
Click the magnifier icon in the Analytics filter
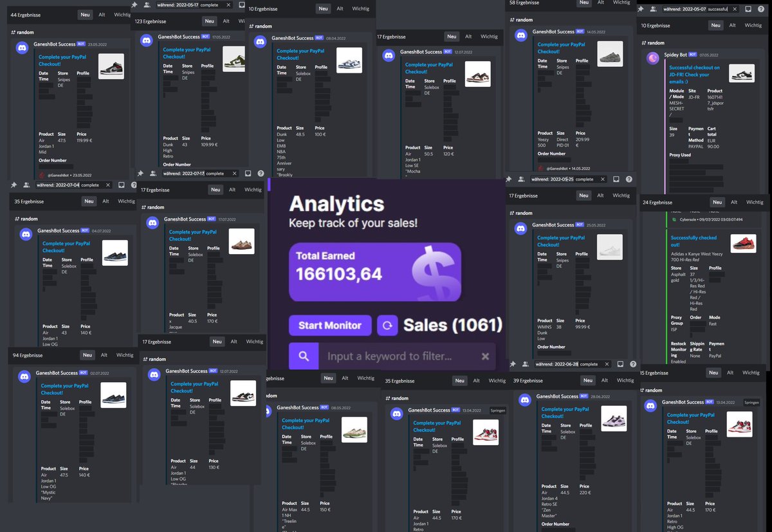point(304,356)
